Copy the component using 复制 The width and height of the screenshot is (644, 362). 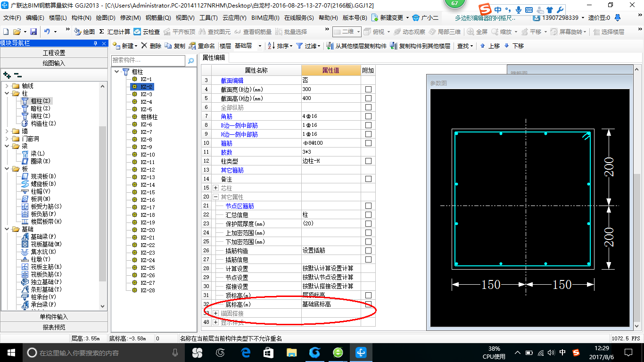click(x=175, y=46)
